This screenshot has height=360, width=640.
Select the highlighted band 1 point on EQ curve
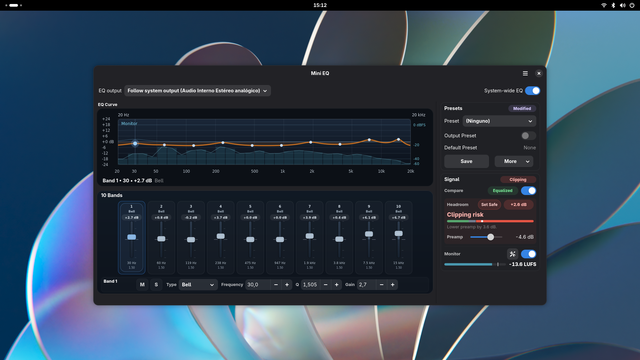tap(135, 143)
